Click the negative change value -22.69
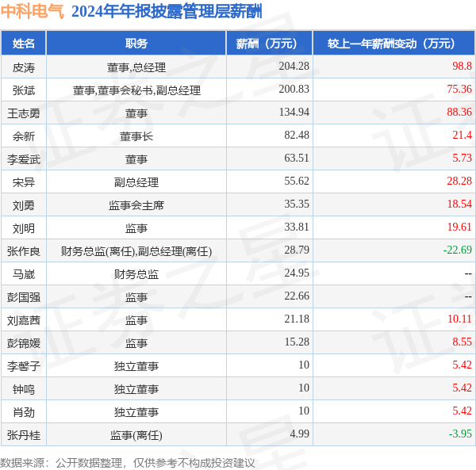Screen dimensions: 476x470 [458, 250]
